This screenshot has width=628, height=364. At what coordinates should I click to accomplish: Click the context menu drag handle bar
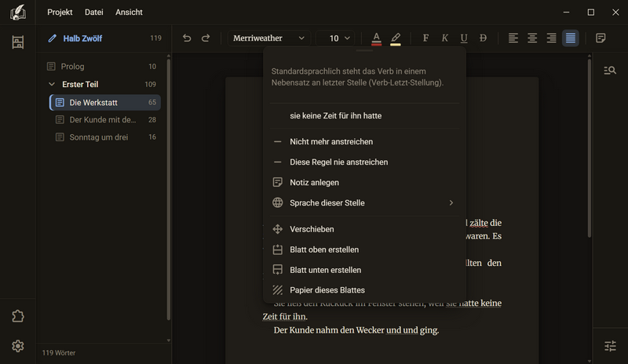[364, 50]
